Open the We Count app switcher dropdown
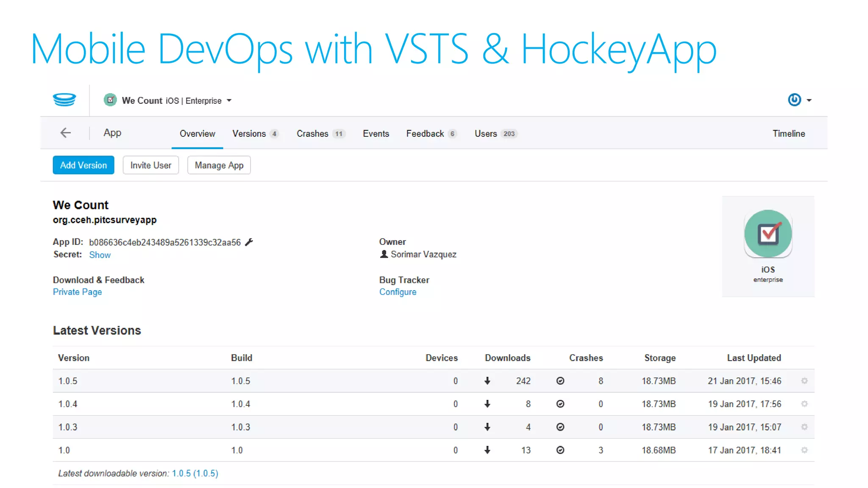The image size is (868, 488). 229,100
